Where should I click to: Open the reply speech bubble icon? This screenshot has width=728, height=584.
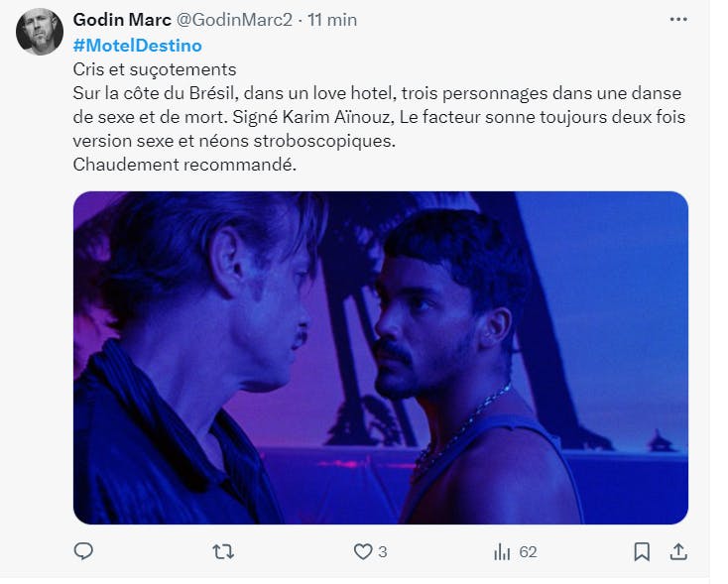click(x=83, y=551)
